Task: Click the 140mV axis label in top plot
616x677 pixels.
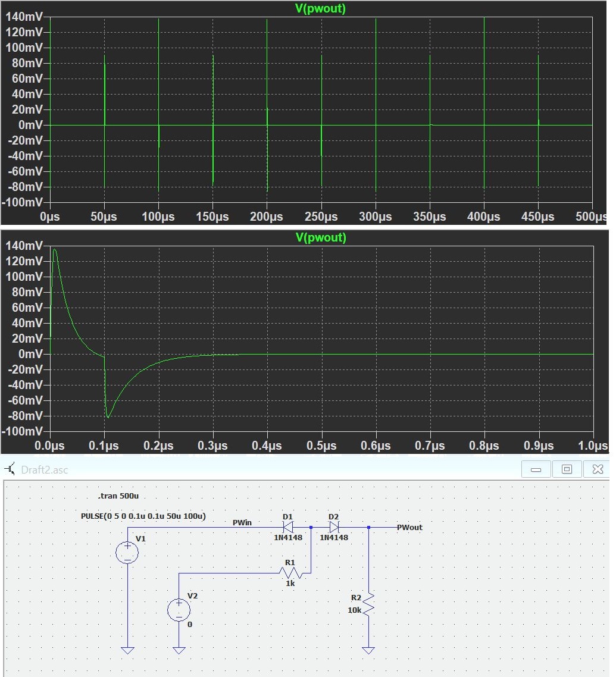Action: pos(24,17)
